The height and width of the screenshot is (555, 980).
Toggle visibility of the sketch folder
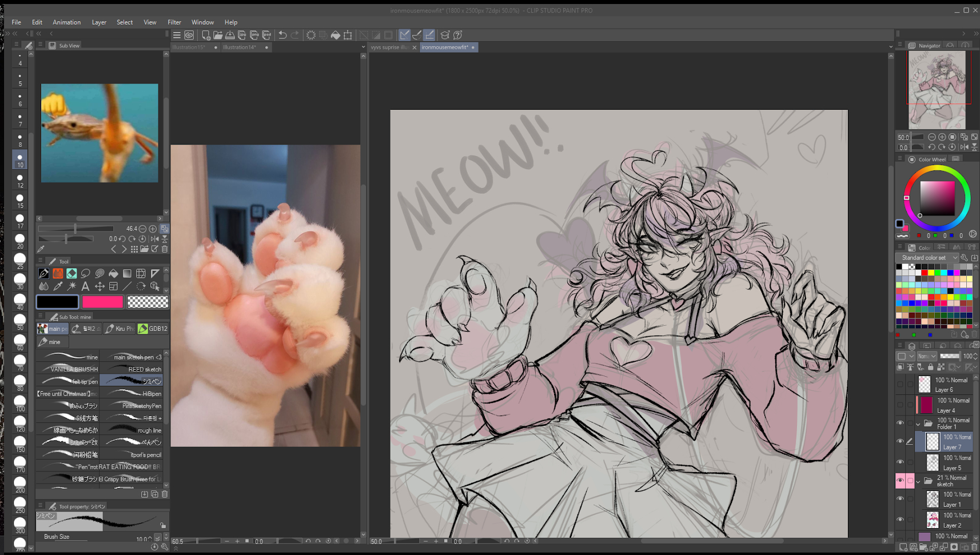coord(900,481)
